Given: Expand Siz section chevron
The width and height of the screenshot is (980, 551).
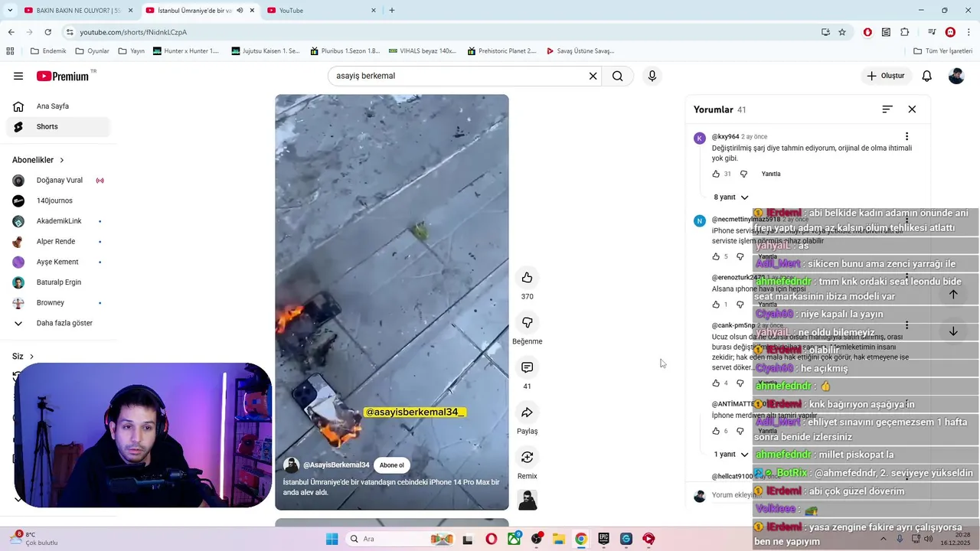Looking at the screenshot, I should 31,357.
